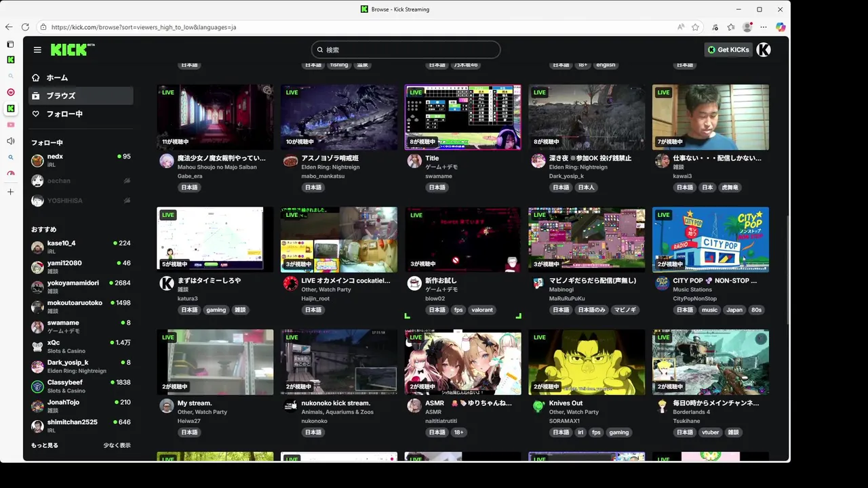Open swamame's Title stream thumbnail
This screenshot has width=868, height=488.
pos(463,117)
